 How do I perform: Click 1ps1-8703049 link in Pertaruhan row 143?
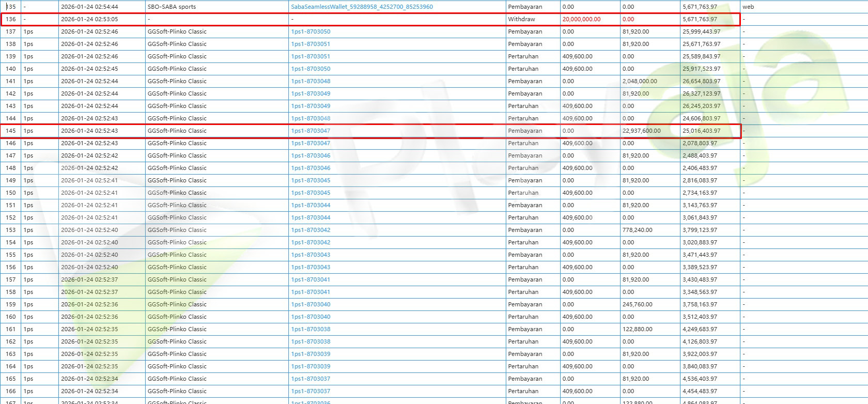311,106
